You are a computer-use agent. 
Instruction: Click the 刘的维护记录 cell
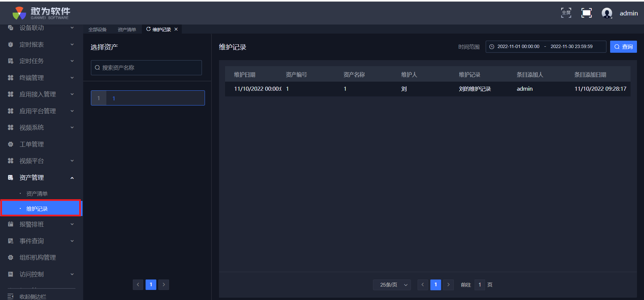[475, 89]
